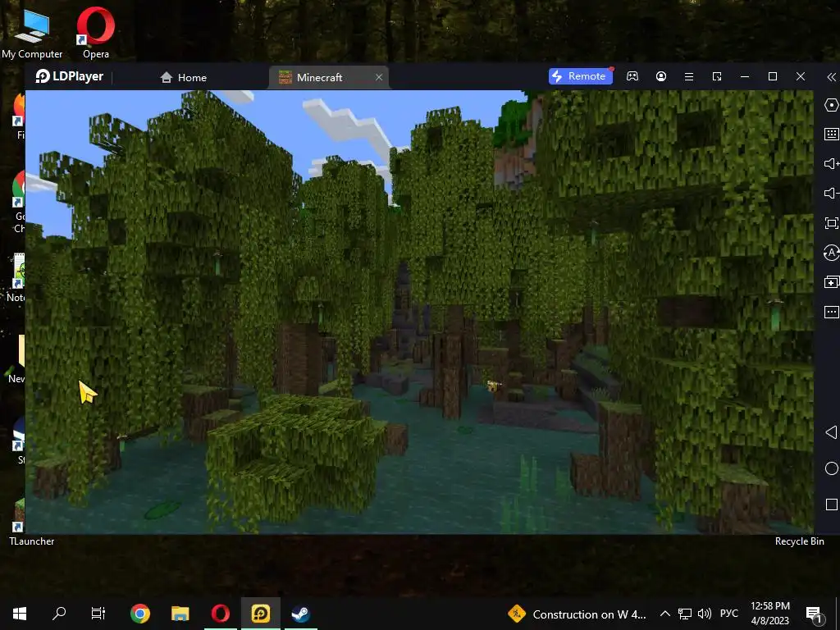Tap the Android home circle button
The width and height of the screenshot is (840, 630).
point(832,468)
